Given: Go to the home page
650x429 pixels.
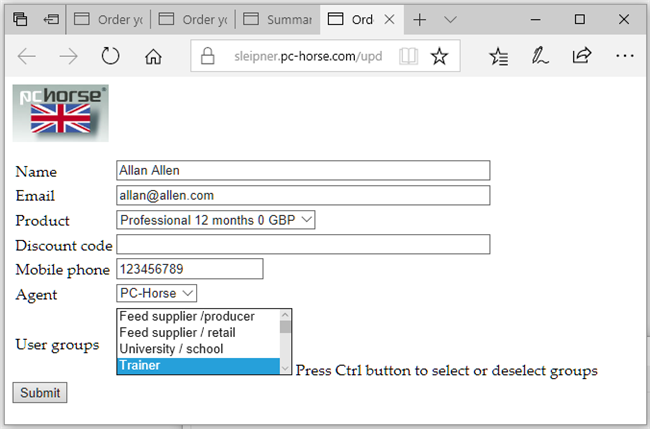Looking at the screenshot, I should [153, 56].
